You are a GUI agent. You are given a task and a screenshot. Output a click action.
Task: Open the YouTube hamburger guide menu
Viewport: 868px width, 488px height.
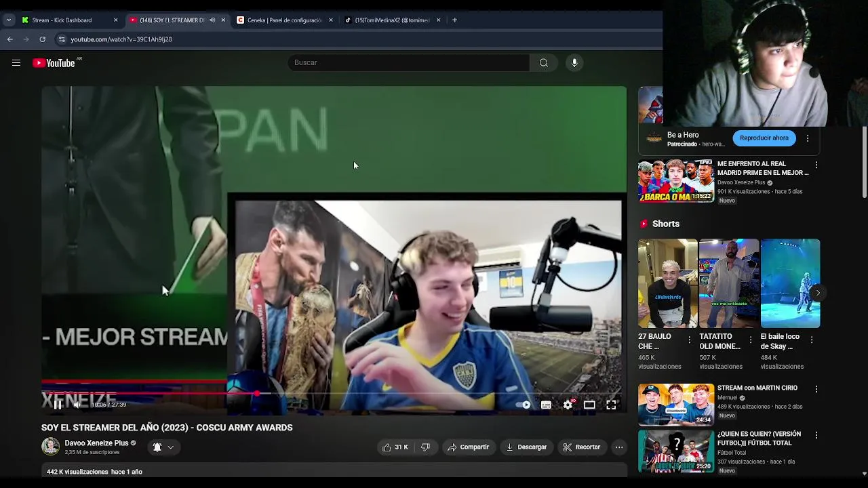pos(16,63)
